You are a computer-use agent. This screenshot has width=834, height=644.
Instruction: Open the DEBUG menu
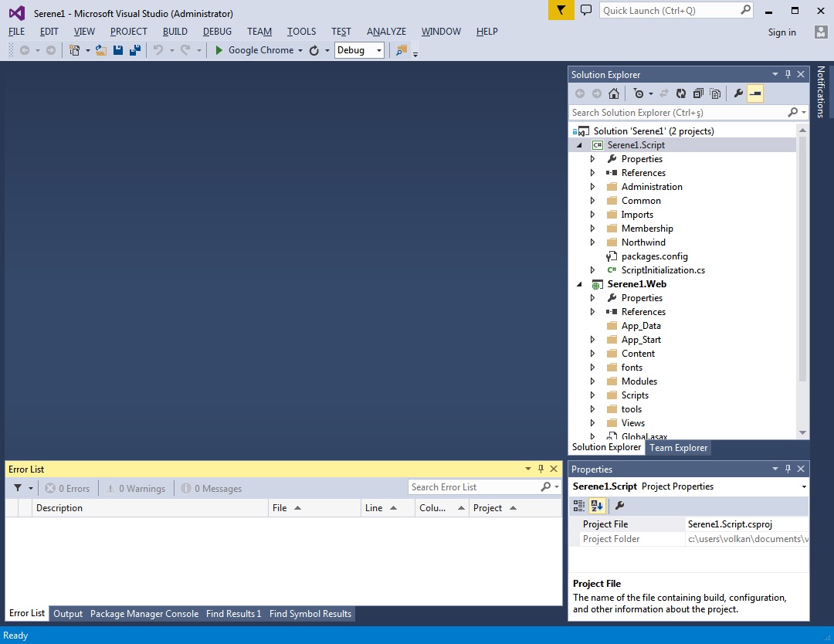(x=217, y=32)
